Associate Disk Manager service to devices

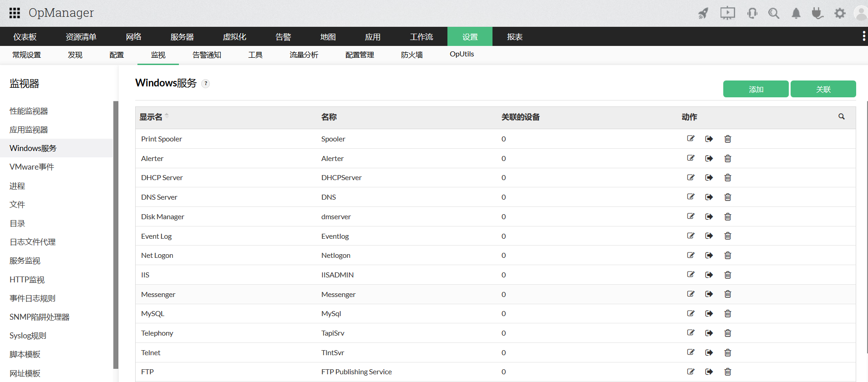pos(709,216)
